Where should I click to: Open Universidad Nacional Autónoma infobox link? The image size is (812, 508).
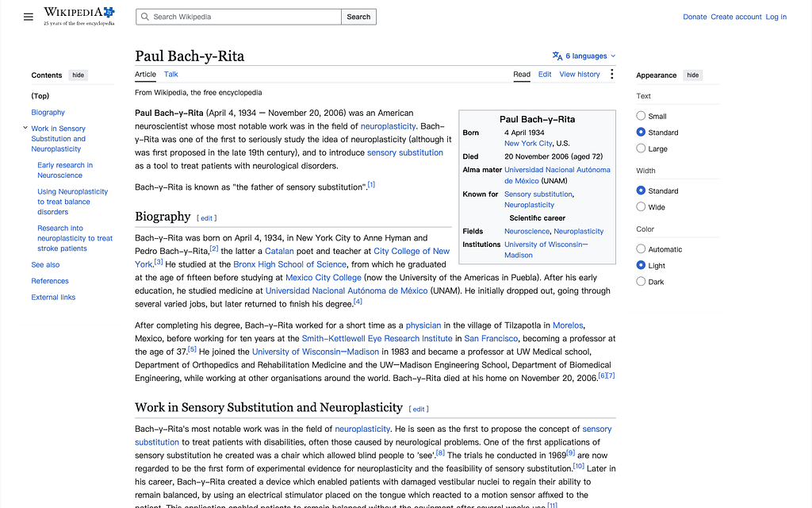coord(557,175)
